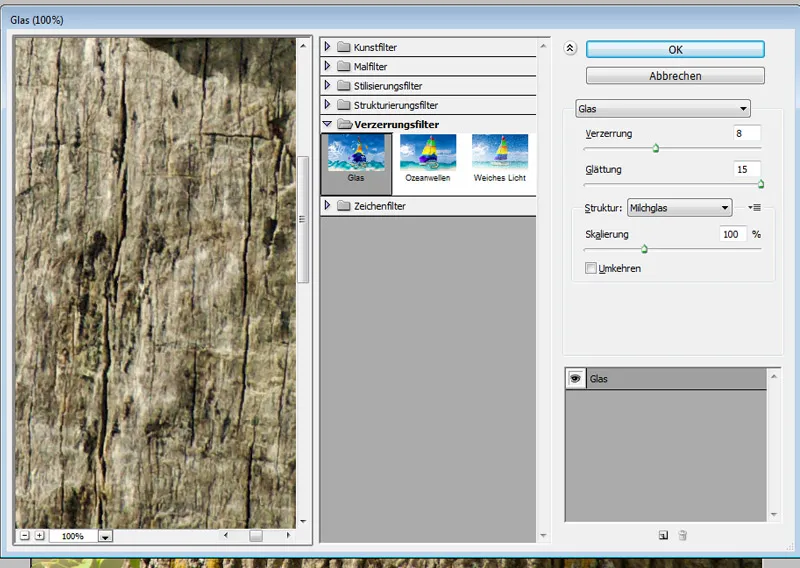Screen dimensions: 800x568
Task: Click the Zeichenfilter folder icon
Action: click(x=344, y=206)
